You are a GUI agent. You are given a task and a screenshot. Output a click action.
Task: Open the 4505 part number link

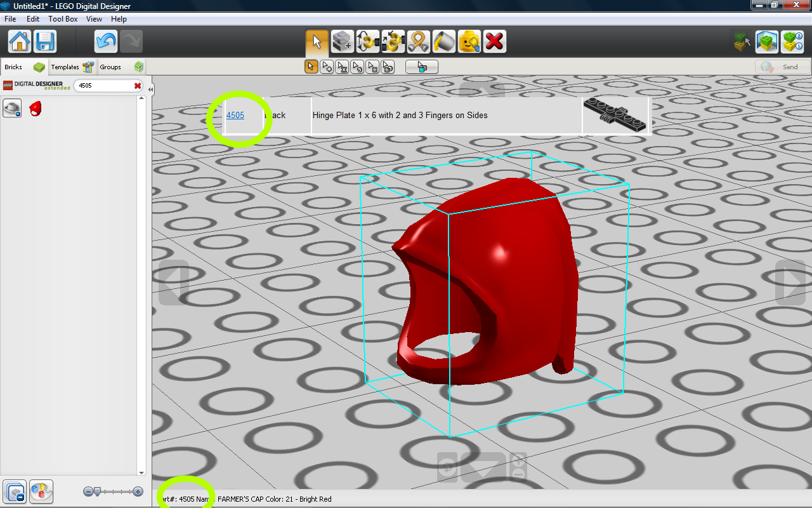click(235, 115)
